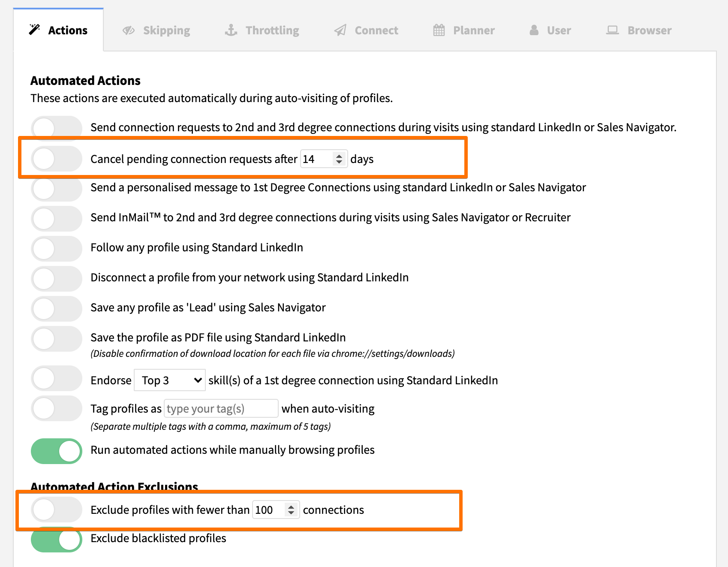This screenshot has height=567, width=728.
Task: Turn off Exclude blacklisted profiles
Action: pos(56,540)
